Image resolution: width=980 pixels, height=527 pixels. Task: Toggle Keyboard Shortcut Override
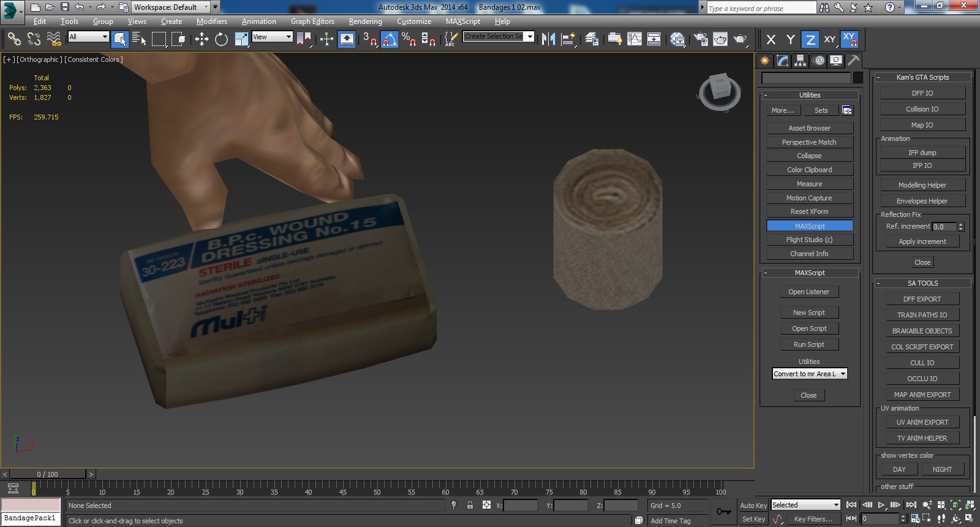coord(347,39)
